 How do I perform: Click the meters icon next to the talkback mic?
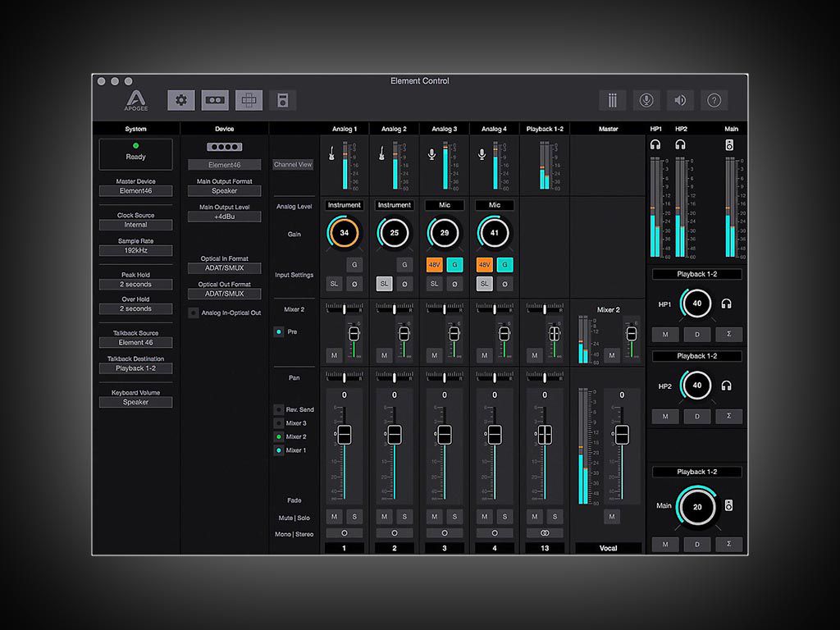612,99
